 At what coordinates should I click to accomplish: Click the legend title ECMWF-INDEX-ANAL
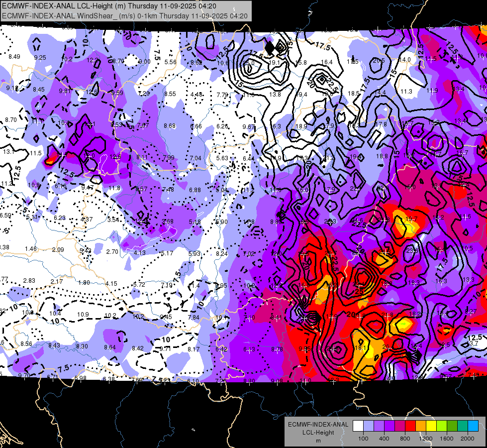coord(318,425)
